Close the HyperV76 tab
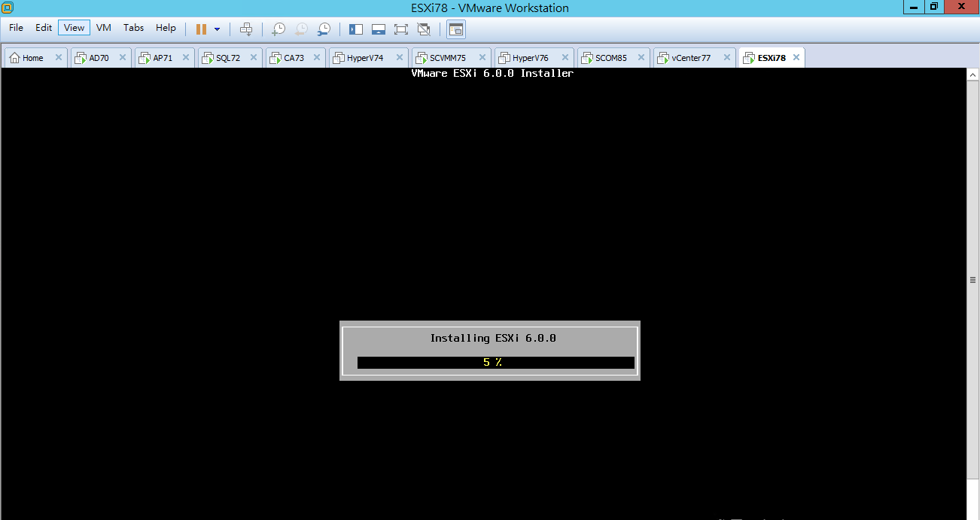Viewport: 980px width, 520px height. (x=566, y=57)
